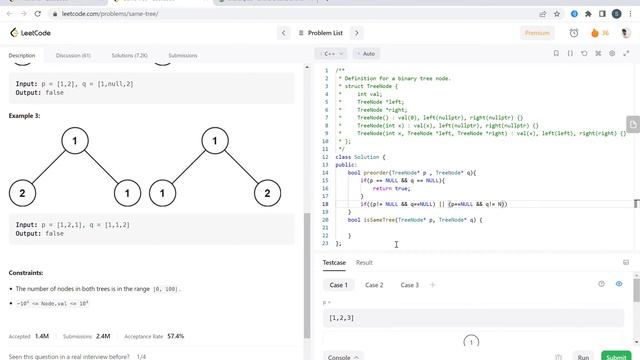Go to next problem arrow
Screen dimensions: 640x360
357,33
